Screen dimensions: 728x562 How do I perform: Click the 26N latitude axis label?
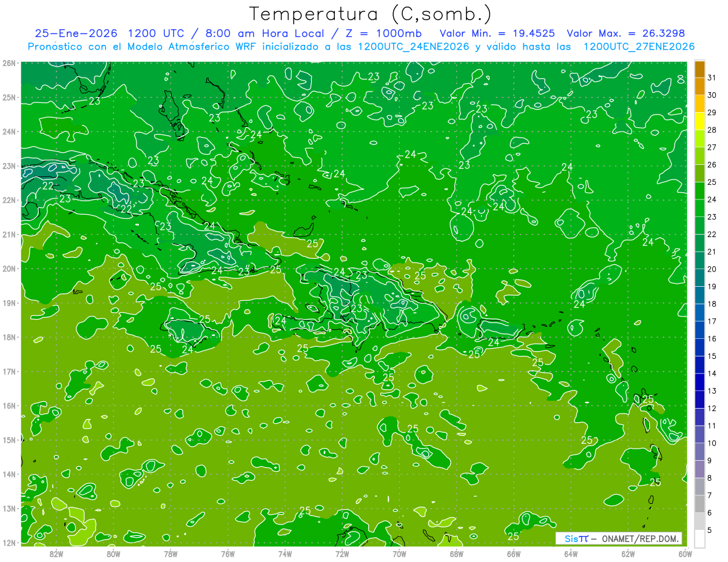coord(10,63)
